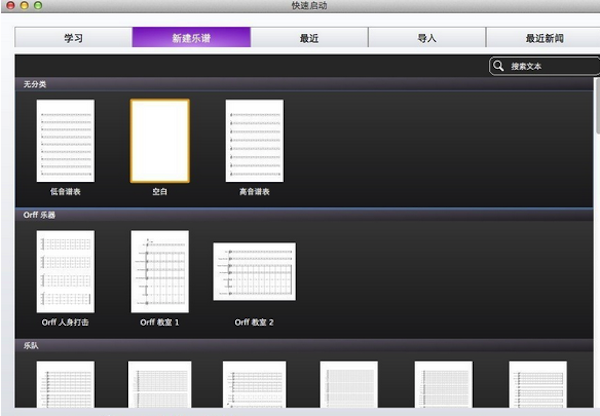The image size is (600, 416).
Task: Click the 乐队 category header
Action: 304,346
